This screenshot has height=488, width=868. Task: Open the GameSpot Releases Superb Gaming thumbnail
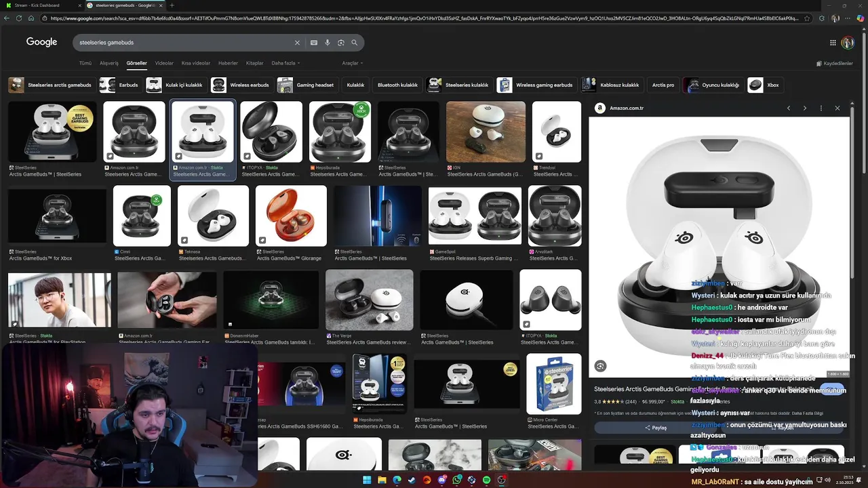(x=475, y=216)
